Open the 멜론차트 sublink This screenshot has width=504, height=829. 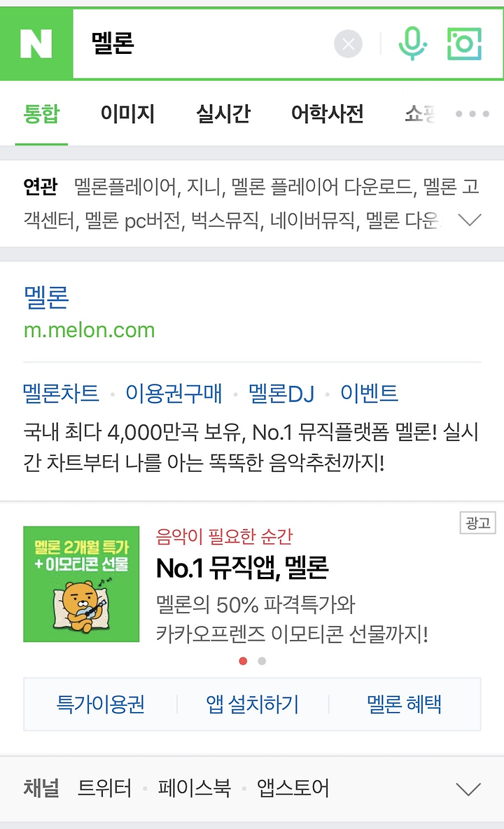62,393
